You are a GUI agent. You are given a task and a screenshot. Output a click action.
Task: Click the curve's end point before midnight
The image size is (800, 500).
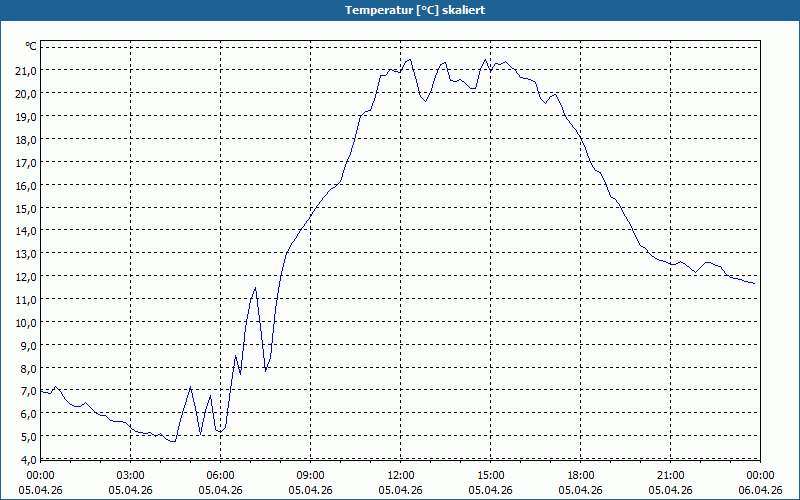point(754,283)
